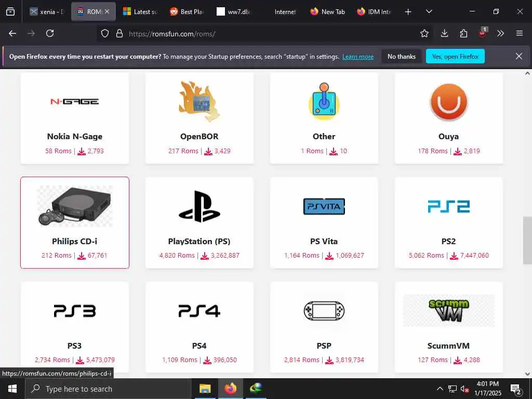Switch to the xenia tab
Image resolution: width=532 pixels, height=399 pixels.
[47, 12]
